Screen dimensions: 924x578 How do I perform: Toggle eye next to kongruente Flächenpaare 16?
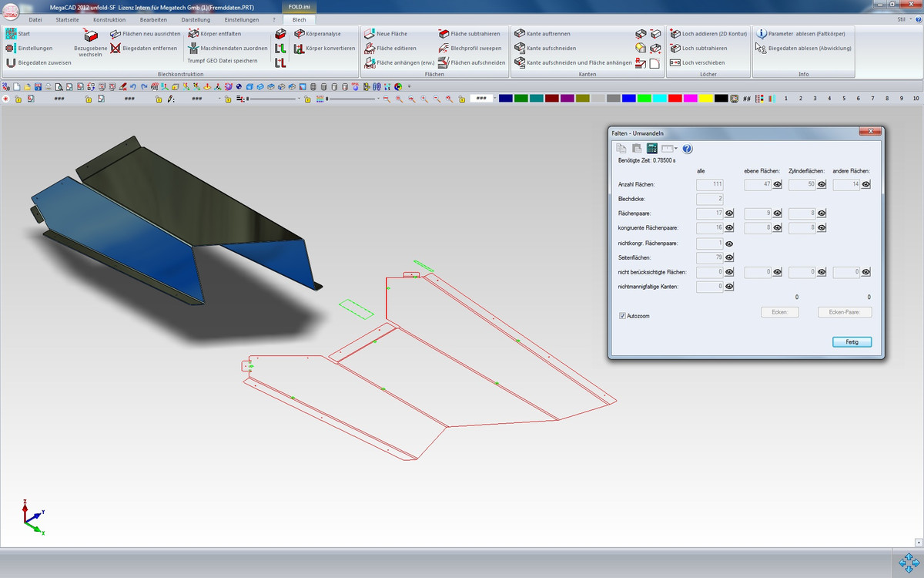click(x=729, y=228)
